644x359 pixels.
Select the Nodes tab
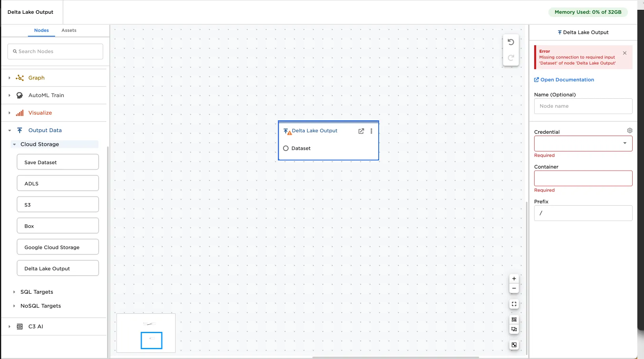point(41,30)
